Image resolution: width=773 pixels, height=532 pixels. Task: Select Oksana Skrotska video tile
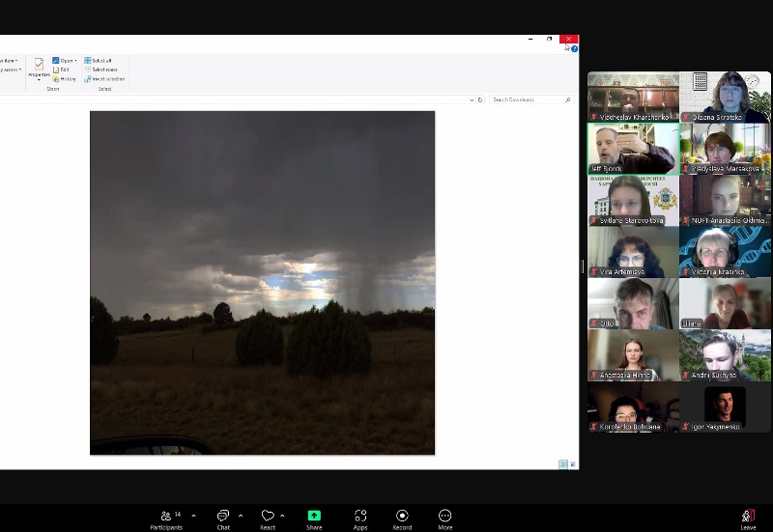(x=726, y=98)
